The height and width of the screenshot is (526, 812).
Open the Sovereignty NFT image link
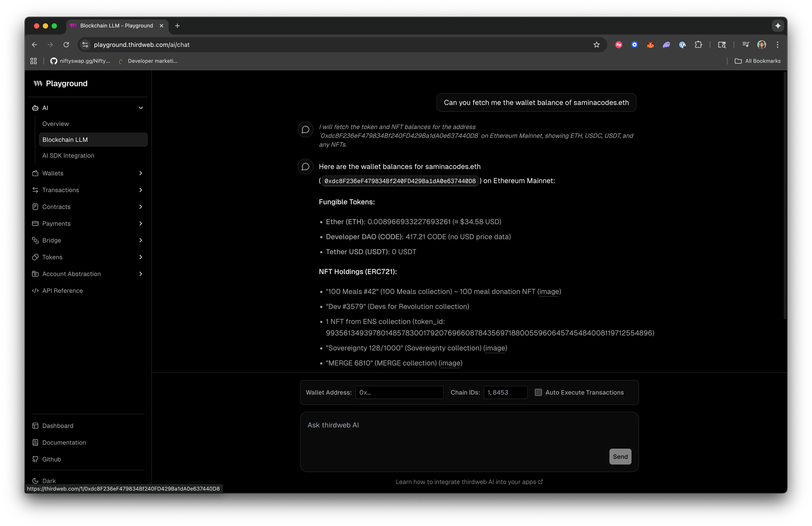(x=495, y=348)
